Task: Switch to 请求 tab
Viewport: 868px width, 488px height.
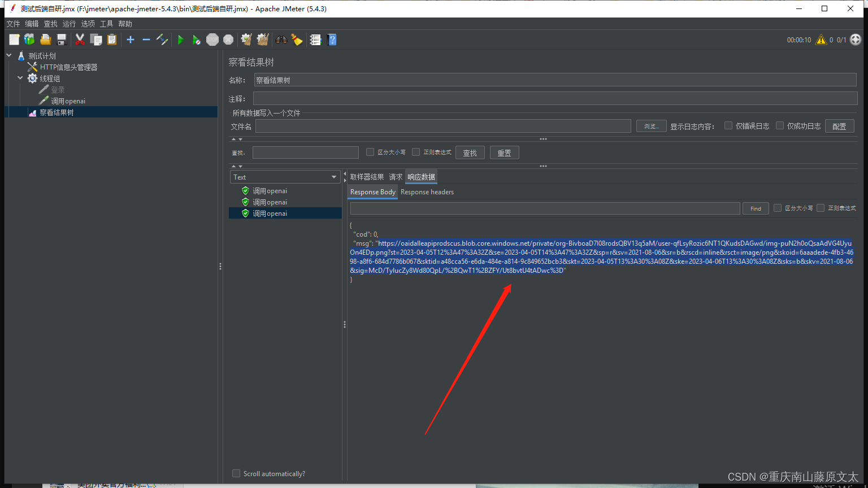Action: [x=396, y=177]
